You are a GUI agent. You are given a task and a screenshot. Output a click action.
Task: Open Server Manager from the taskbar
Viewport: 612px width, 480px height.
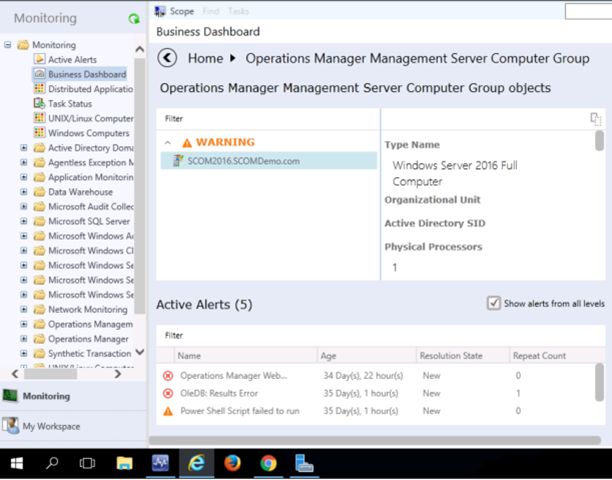point(304,464)
